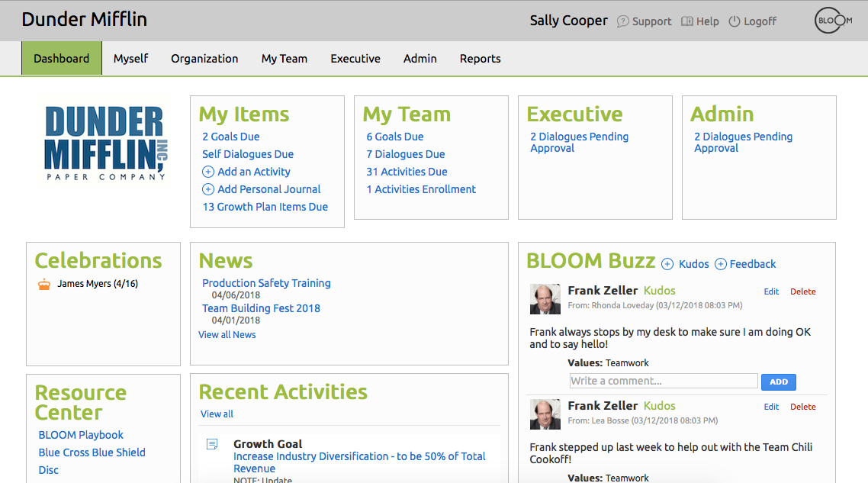Image resolution: width=868 pixels, height=483 pixels.
Task: Switch to the Organization tab
Action: (x=204, y=58)
